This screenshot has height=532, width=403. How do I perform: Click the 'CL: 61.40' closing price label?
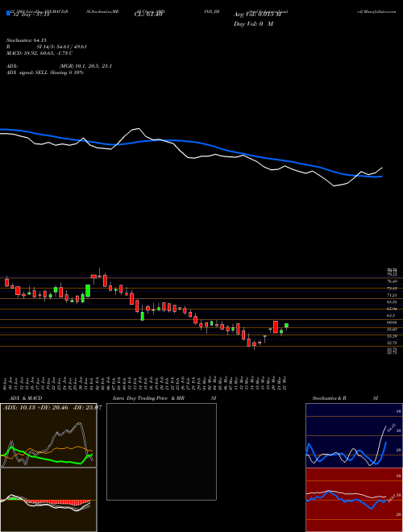148,15
